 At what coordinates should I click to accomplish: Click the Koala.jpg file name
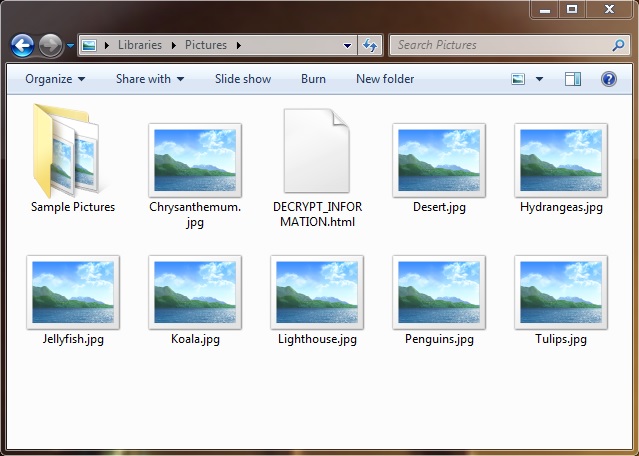[x=195, y=339]
